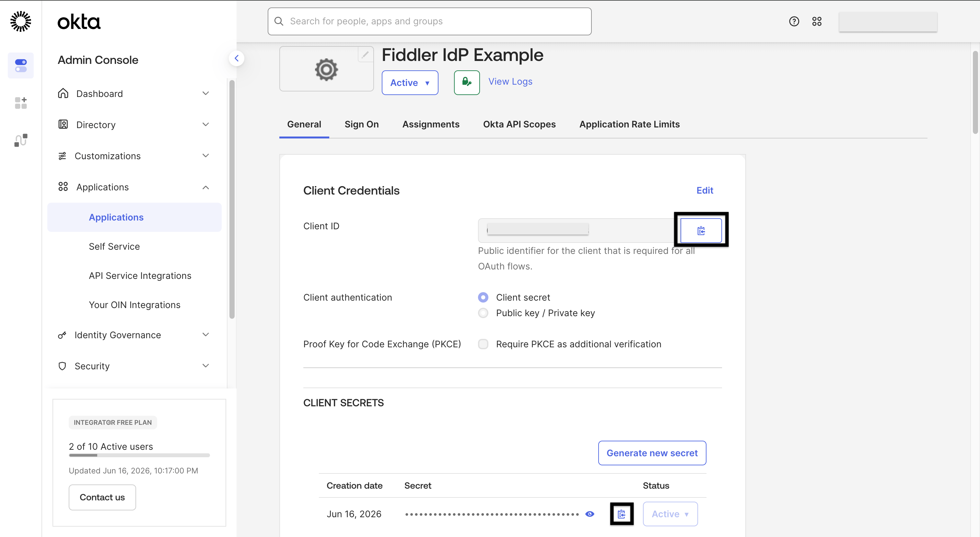Click the Contact us button

(102, 497)
